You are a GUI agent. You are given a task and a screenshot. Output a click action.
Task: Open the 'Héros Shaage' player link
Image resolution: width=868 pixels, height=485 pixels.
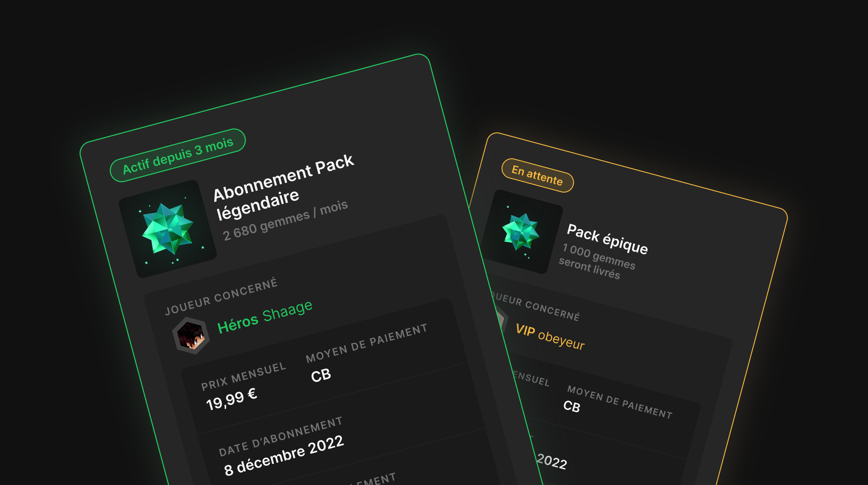265,317
